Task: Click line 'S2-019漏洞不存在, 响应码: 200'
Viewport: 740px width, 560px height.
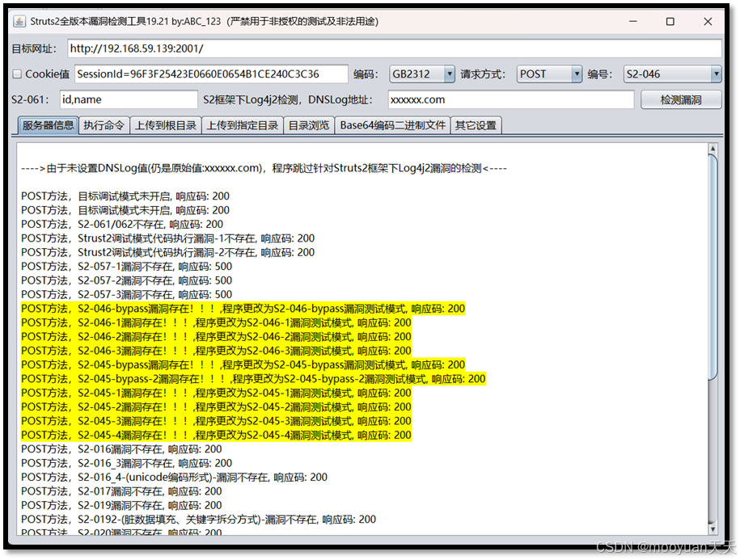Action: 121,506
